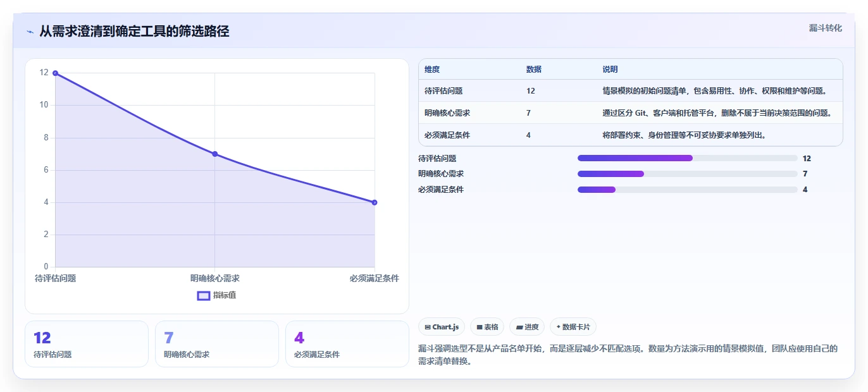Click the table value 4
This screenshot has height=392, width=868.
528,135
